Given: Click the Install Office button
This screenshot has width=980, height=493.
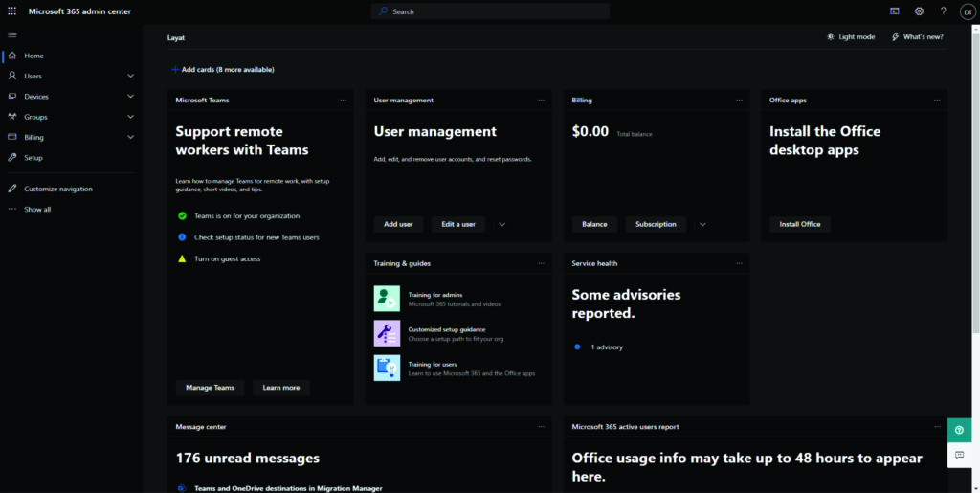Looking at the screenshot, I should coord(800,224).
